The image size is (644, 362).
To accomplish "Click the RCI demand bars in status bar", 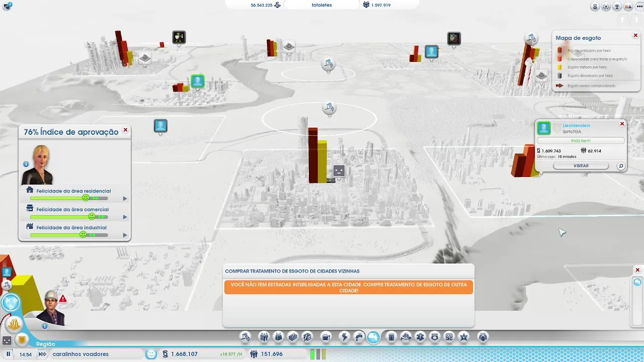I will [x=317, y=354].
